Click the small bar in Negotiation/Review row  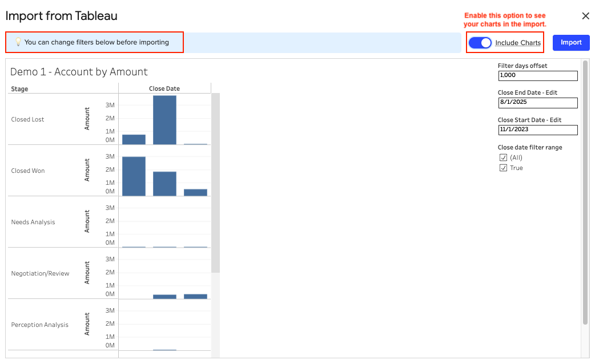click(165, 296)
